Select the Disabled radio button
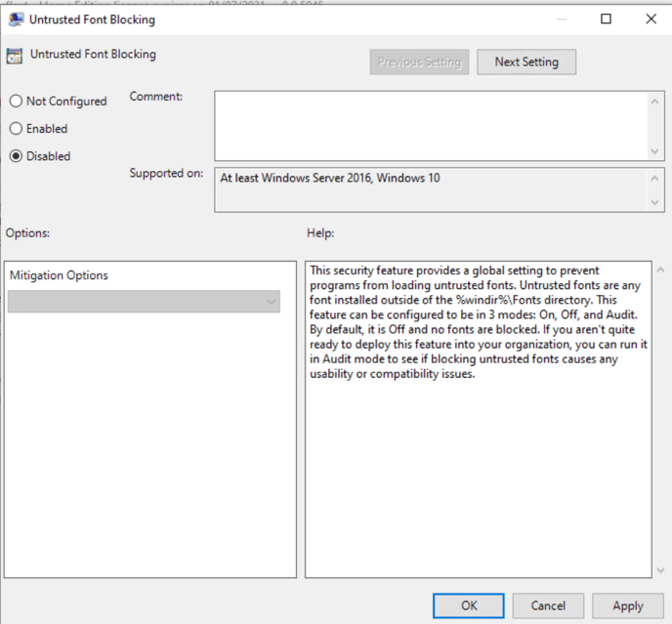 click(16, 156)
